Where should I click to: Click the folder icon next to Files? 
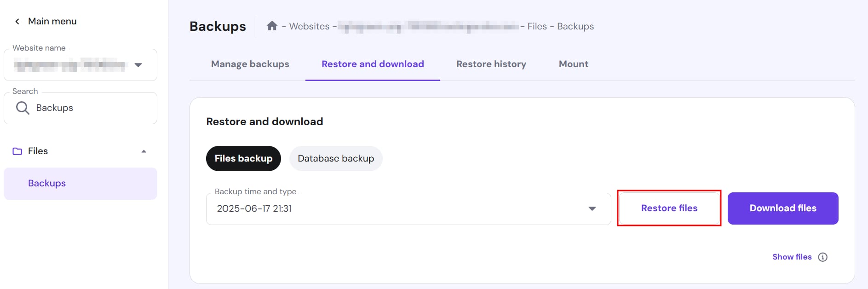[17, 151]
